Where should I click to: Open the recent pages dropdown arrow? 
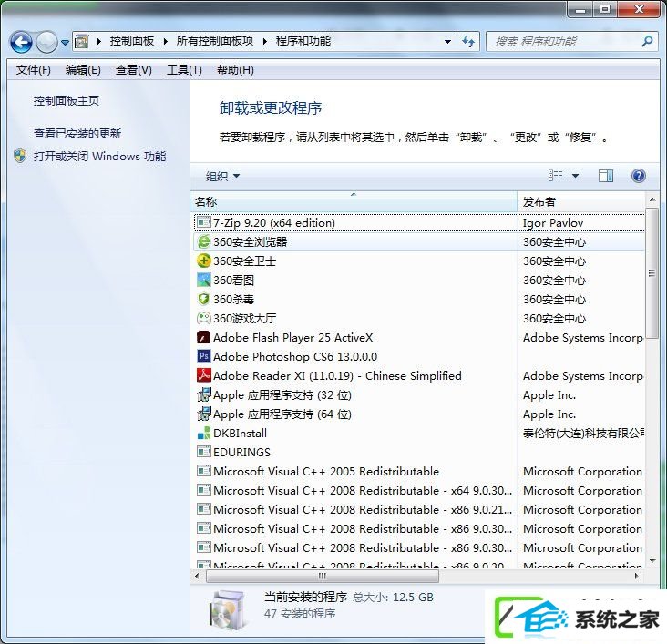pyautogui.click(x=65, y=42)
